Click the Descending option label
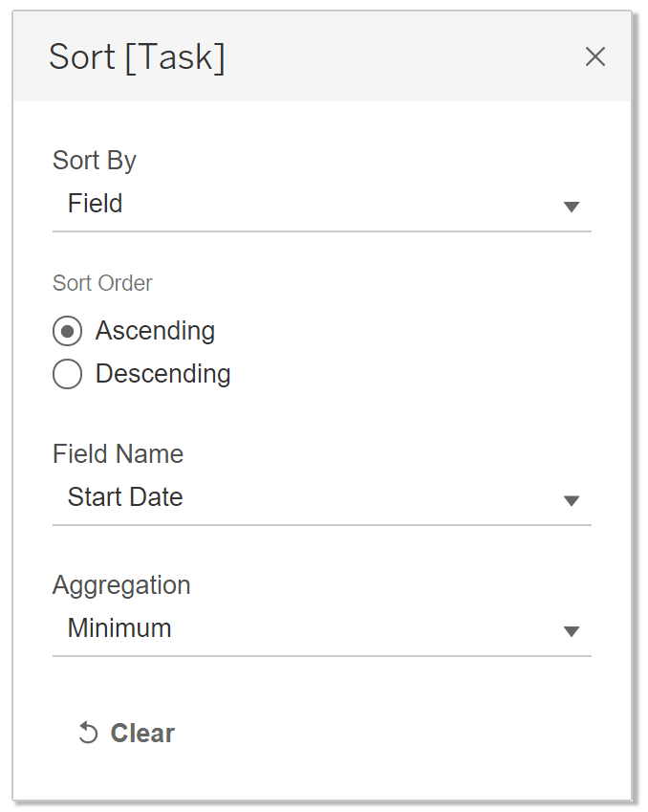Image resolution: width=648 pixels, height=812 pixels. point(163,374)
